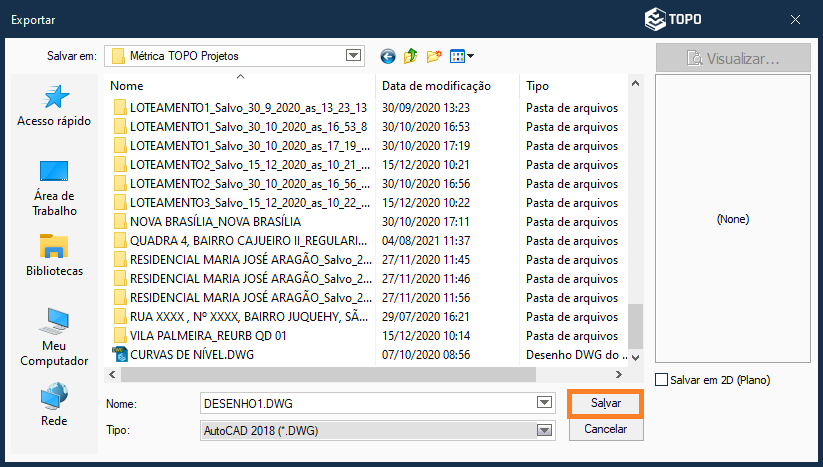Sort files by the Nome column
This screenshot has width=823, height=467.
240,86
